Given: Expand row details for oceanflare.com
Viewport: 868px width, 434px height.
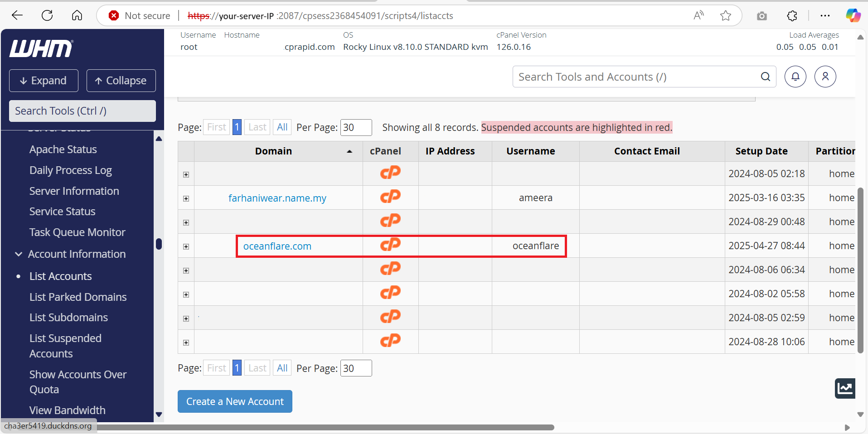Looking at the screenshot, I should coord(186,246).
